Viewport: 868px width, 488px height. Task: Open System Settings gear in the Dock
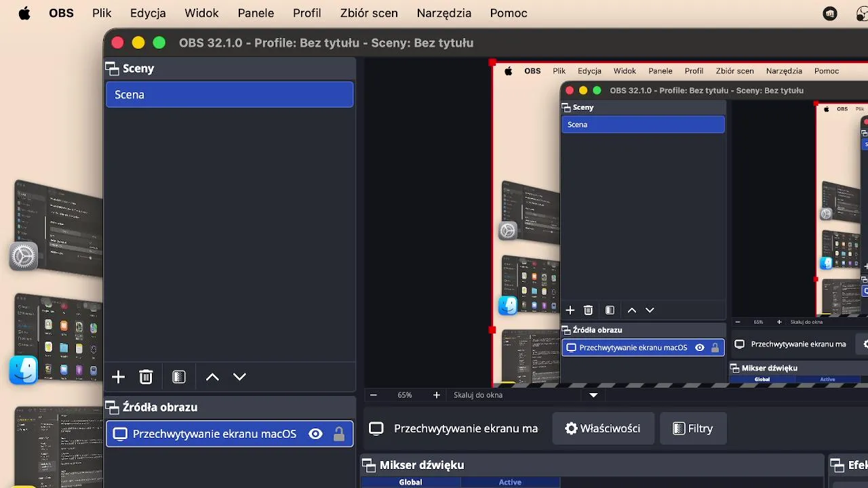click(x=23, y=256)
